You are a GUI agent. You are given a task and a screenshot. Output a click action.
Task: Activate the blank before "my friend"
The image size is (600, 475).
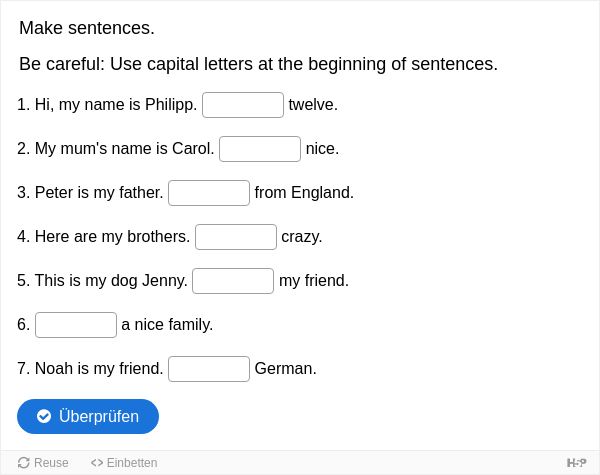tap(233, 281)
